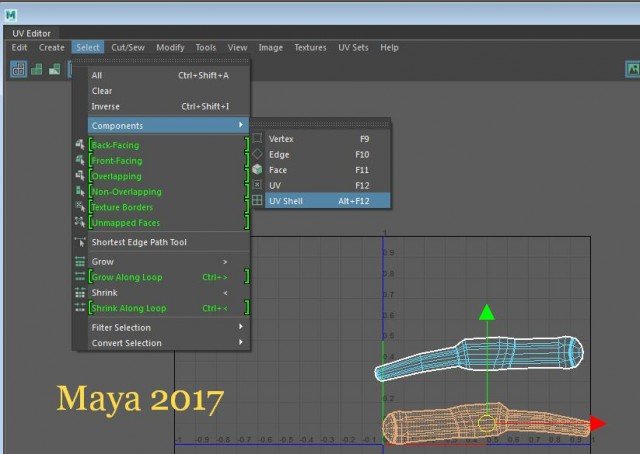Select Texture Borders option

[168, 207]
